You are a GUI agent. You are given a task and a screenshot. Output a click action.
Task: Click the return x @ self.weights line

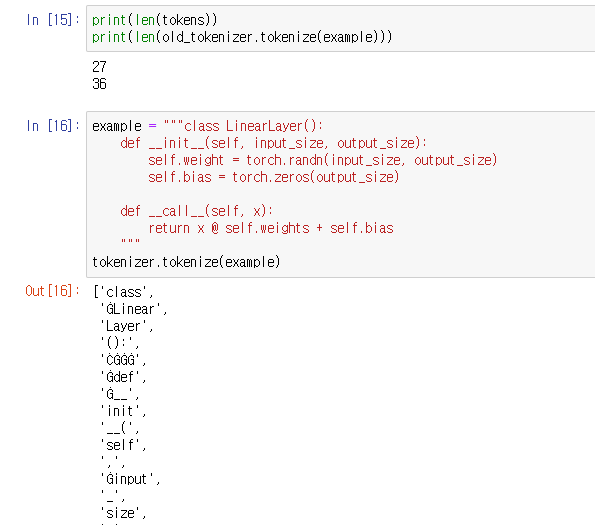coord(271,228)
